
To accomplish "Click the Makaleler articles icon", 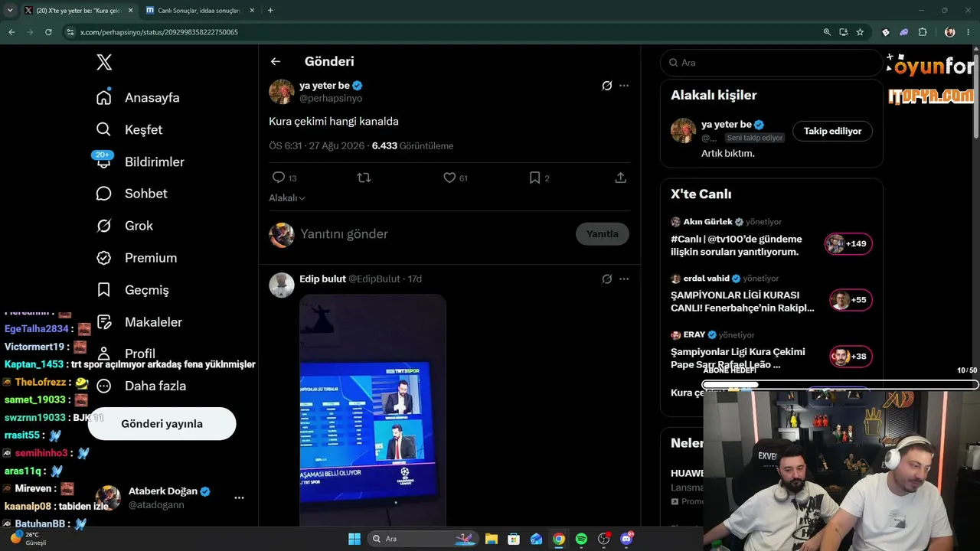I will (104, 322).
